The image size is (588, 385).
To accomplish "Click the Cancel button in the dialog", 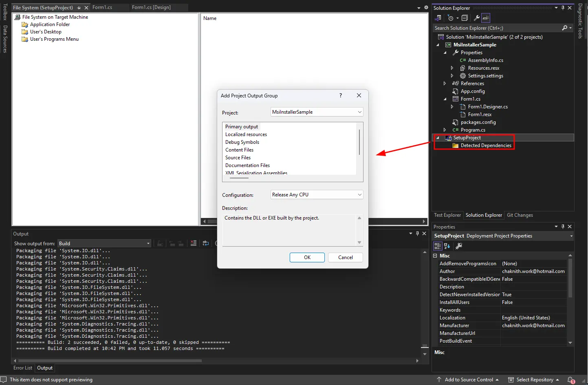I will pos(345,257).
